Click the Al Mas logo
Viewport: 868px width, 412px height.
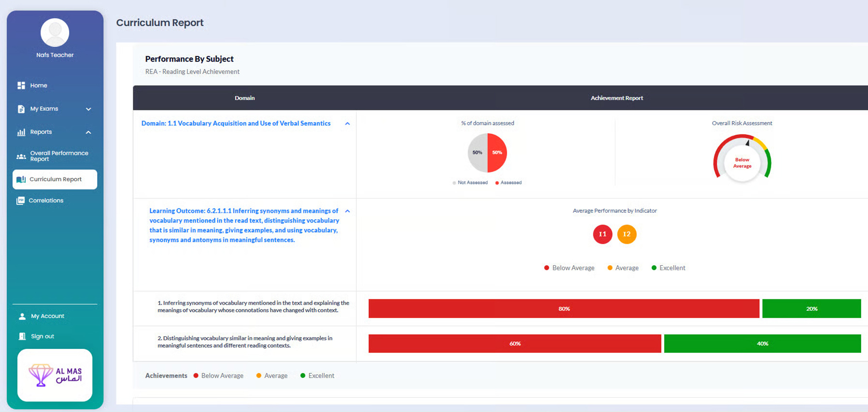pos(55,375)
